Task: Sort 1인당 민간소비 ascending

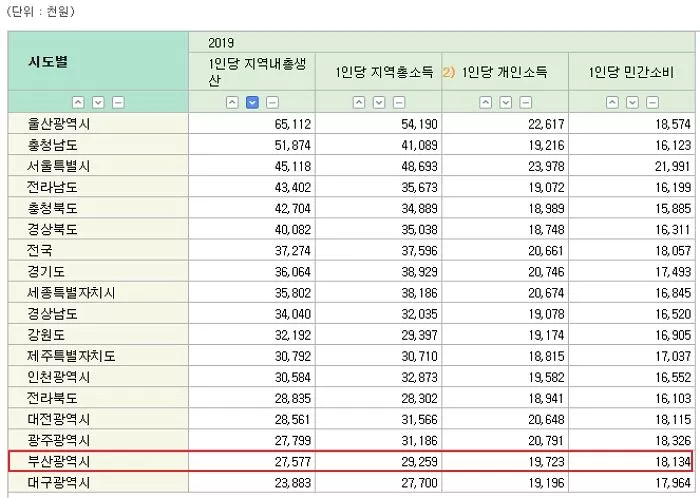Action: (612, 102)
